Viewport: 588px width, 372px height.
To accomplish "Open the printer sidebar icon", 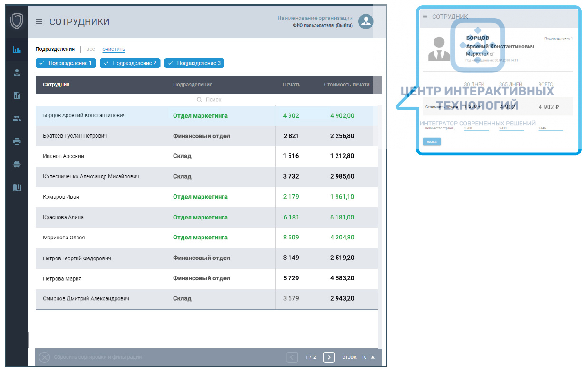I will (17, 141).
